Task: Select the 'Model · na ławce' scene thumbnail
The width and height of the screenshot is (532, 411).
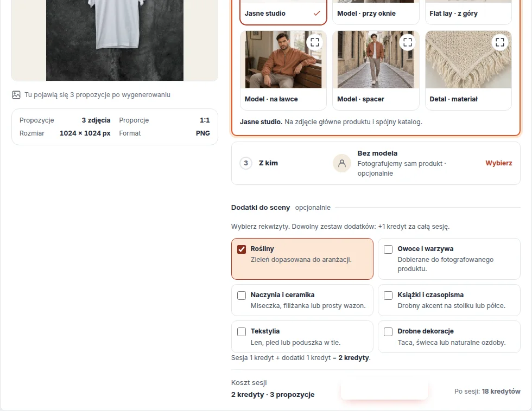Action: coord(283,60)
